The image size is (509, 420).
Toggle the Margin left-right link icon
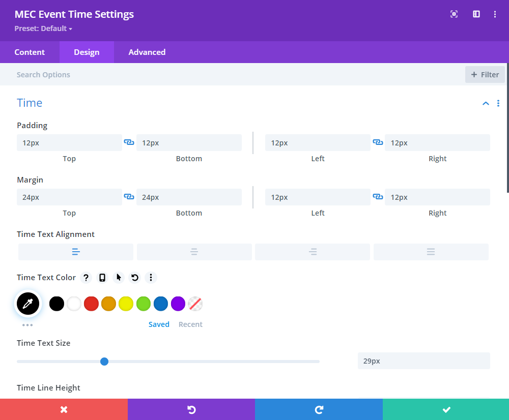[378, 197]
